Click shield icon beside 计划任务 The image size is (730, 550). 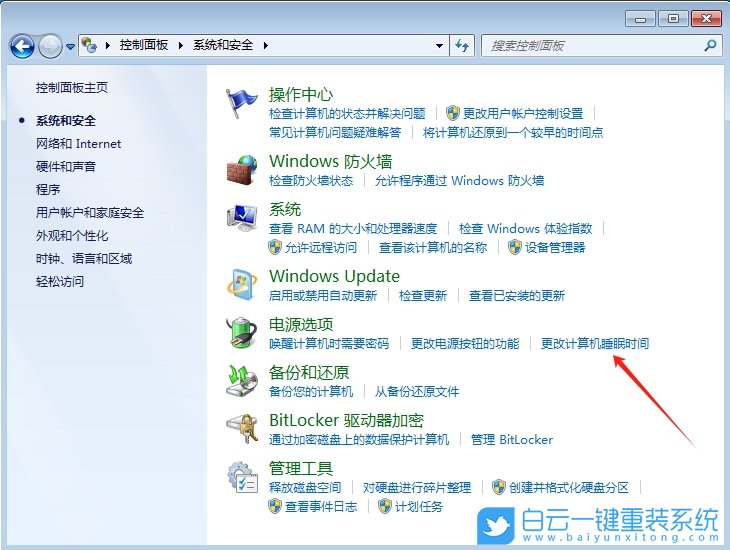tap(385, 506)
